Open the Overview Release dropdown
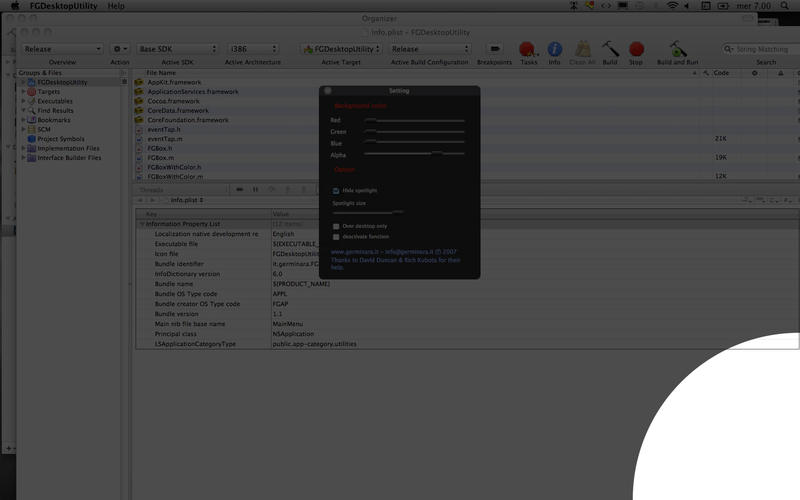 (x=62, y=49)
